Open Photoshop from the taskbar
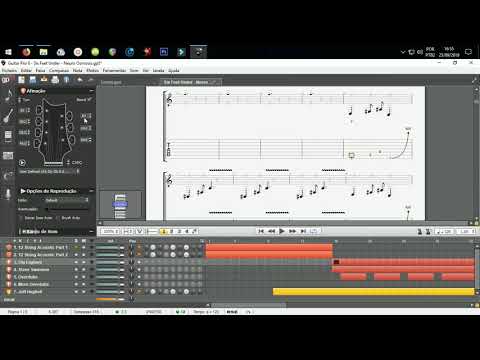 (x=164, y=52)
